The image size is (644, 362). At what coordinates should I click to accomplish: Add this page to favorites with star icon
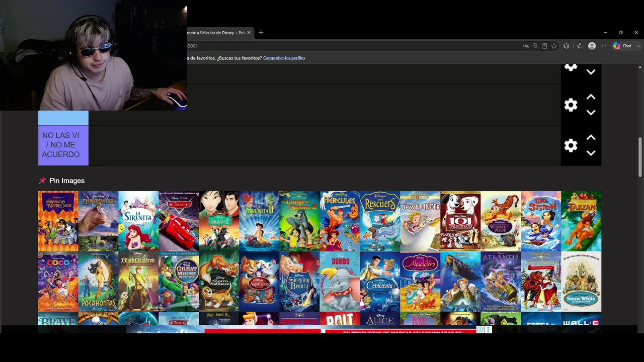click(554, 46)
